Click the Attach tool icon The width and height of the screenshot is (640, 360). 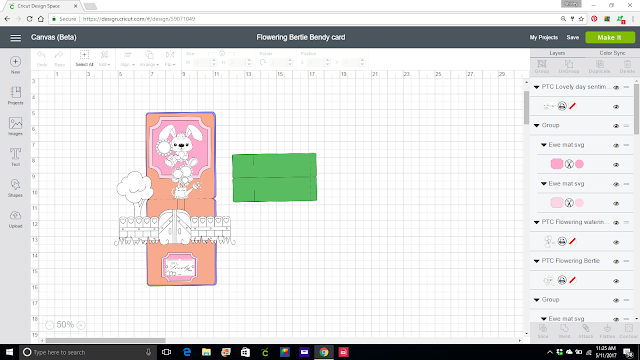585,329
